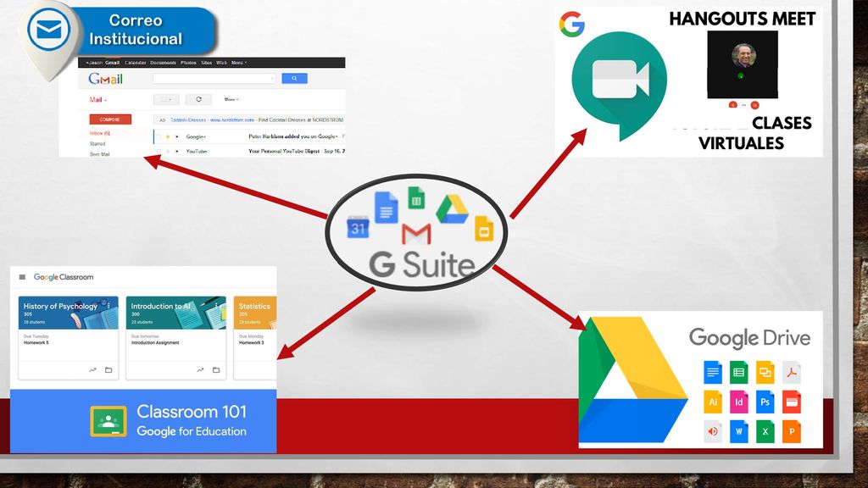
Task: Open the Peter Harbison added you email
Action: 292,136
